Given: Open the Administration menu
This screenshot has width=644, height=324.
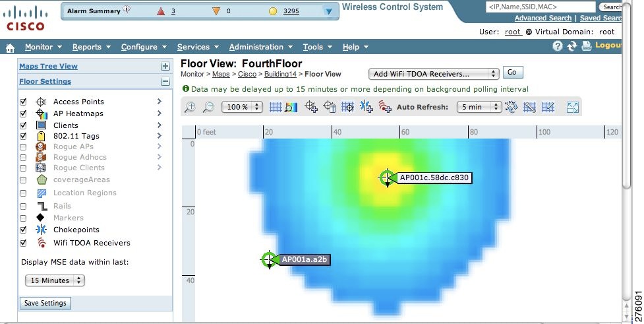Looking at the screenshot, I should [x=261, y=47].
